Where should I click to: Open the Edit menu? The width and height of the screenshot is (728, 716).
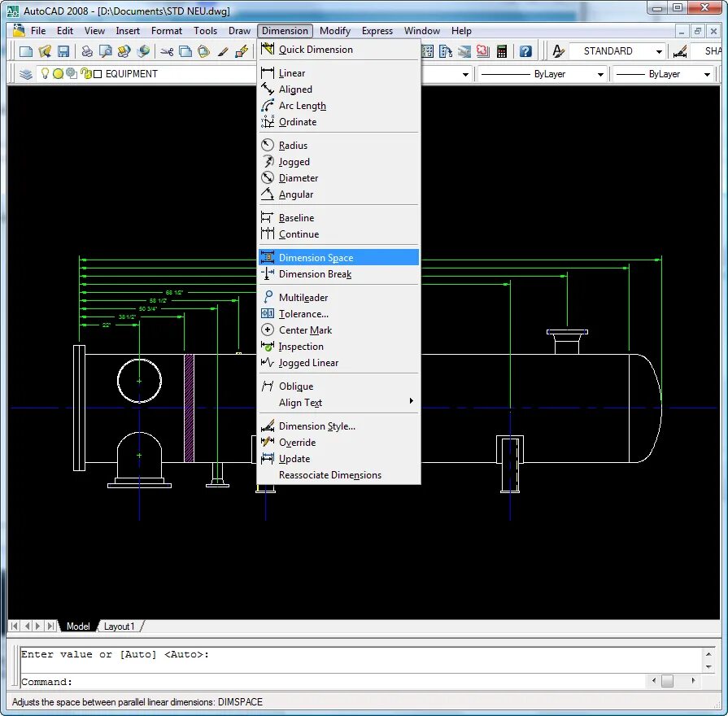tap(65, 31)
